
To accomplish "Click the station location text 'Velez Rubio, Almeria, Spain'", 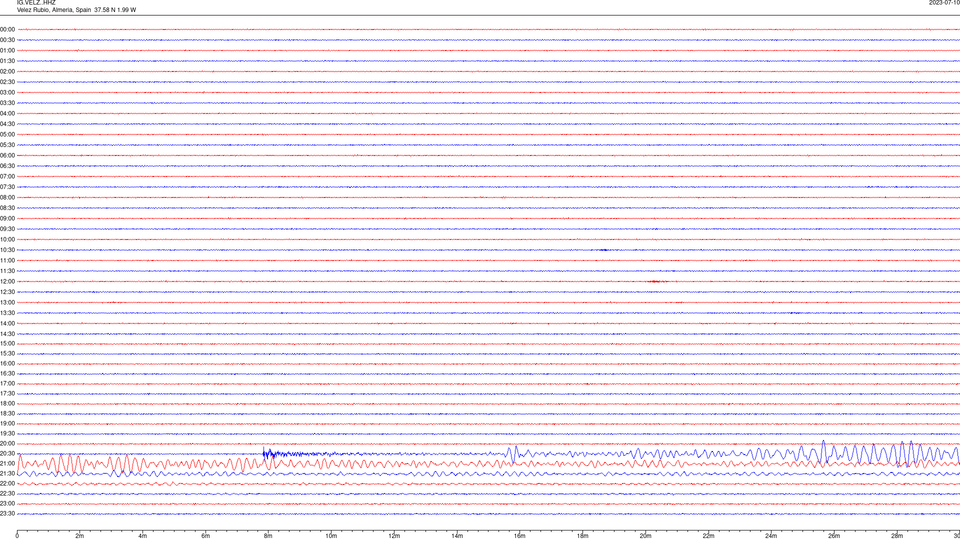I will click(54, 10).
